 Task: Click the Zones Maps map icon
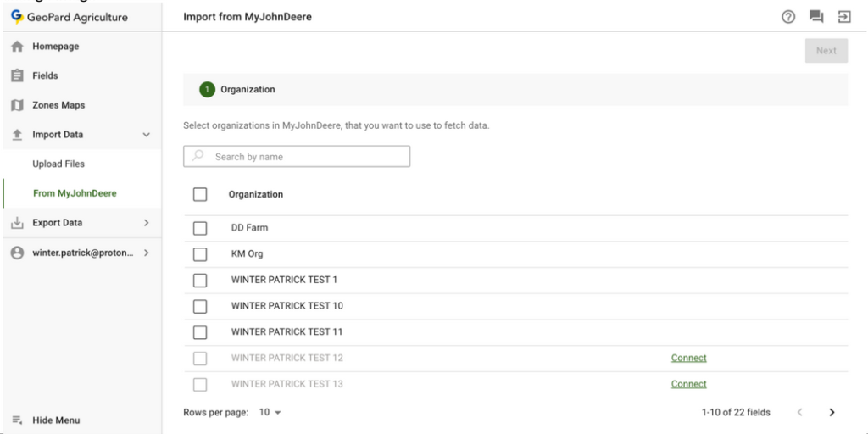pos(16,105)
